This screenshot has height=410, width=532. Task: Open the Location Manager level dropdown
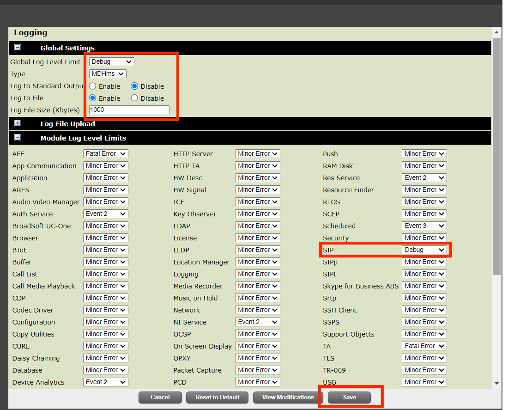point(258,262)
